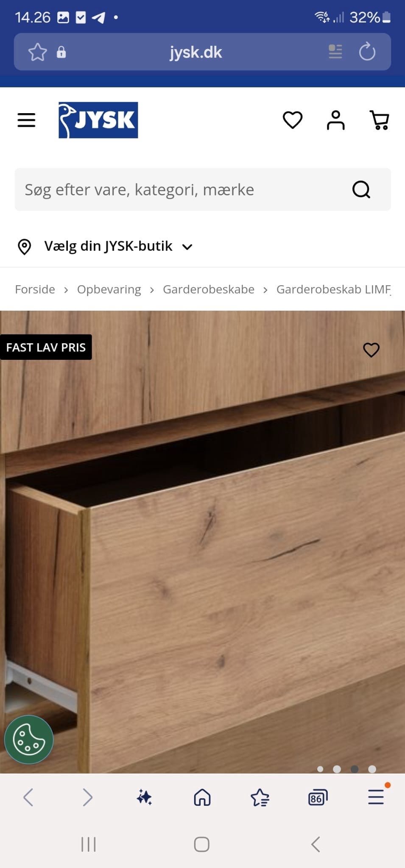Image resolution: width=405 pixels, height=868 pixels.
Task: Select the last image carousel dot
Action: [372, 769]
